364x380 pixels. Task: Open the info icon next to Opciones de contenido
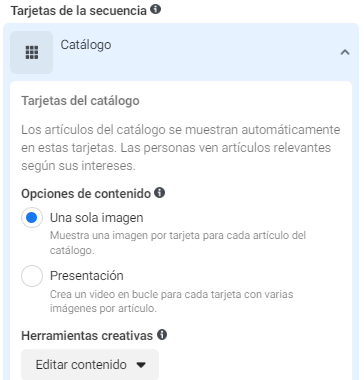160,193
